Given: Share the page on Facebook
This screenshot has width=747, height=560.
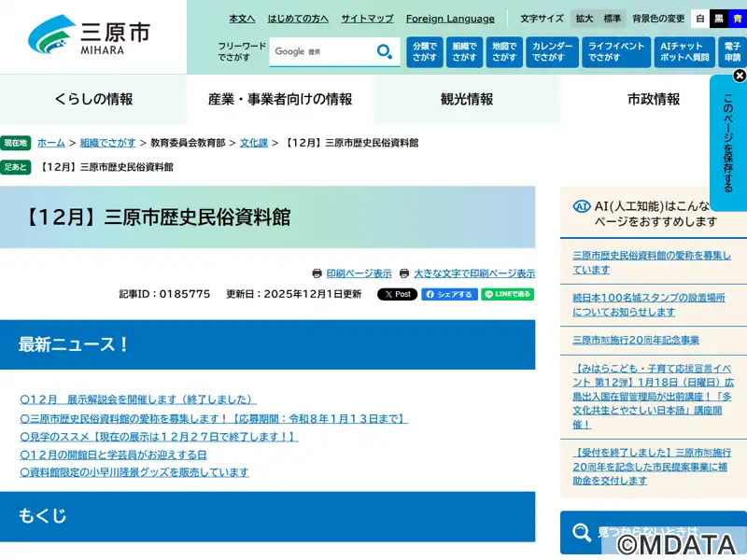Looking at the screenshot, I should 449,294.
